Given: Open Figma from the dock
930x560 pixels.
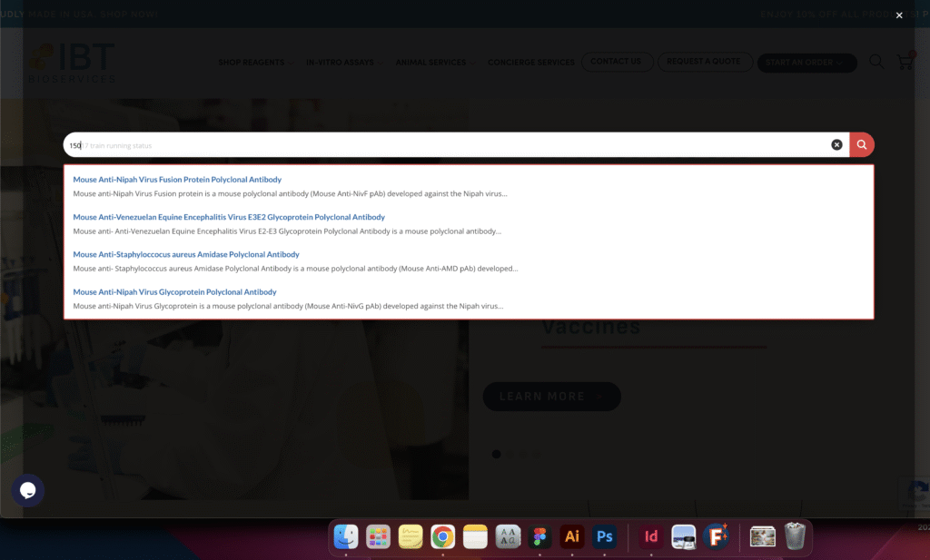Looking at the screenshot, I should coord(539,537).
